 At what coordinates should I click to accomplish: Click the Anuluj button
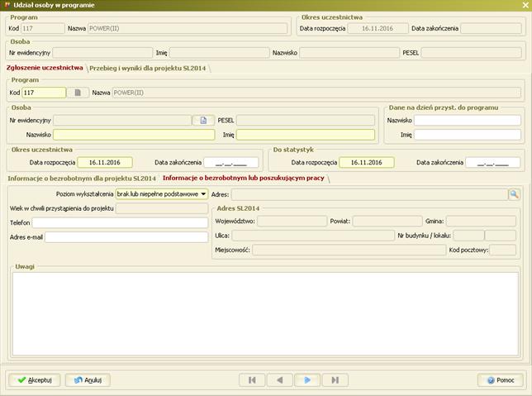(x=88, y=380)
